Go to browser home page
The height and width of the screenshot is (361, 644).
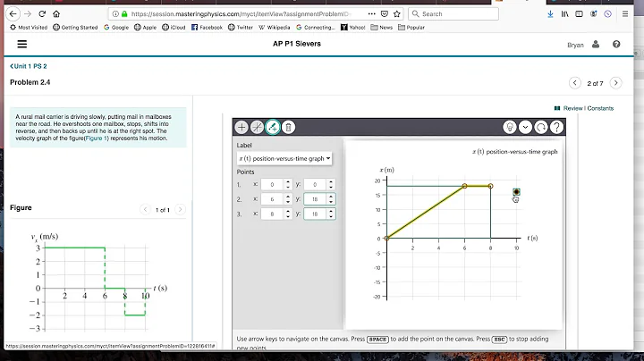(56, 14)
